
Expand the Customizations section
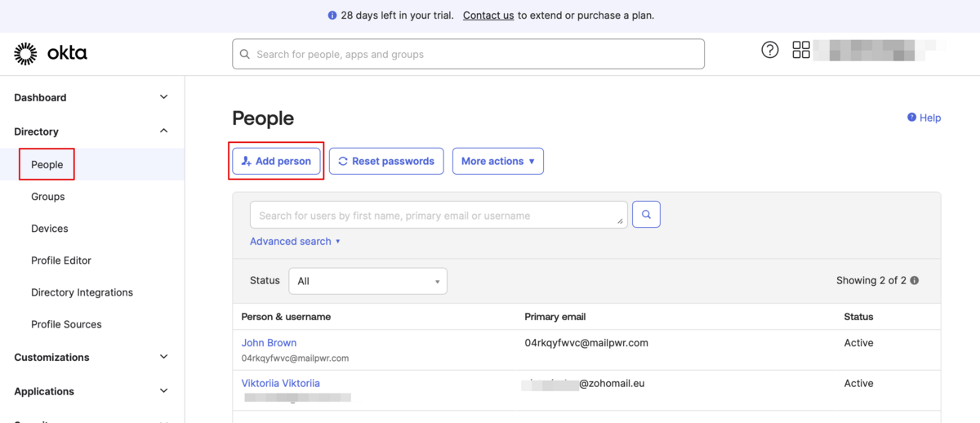tap(163, 357)
